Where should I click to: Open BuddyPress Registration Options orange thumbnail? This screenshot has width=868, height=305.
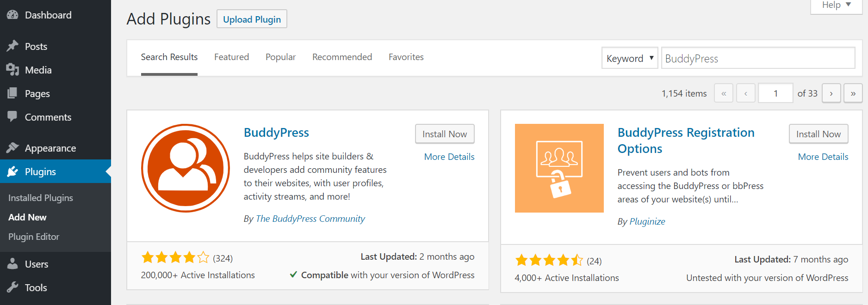coord(559,168)
